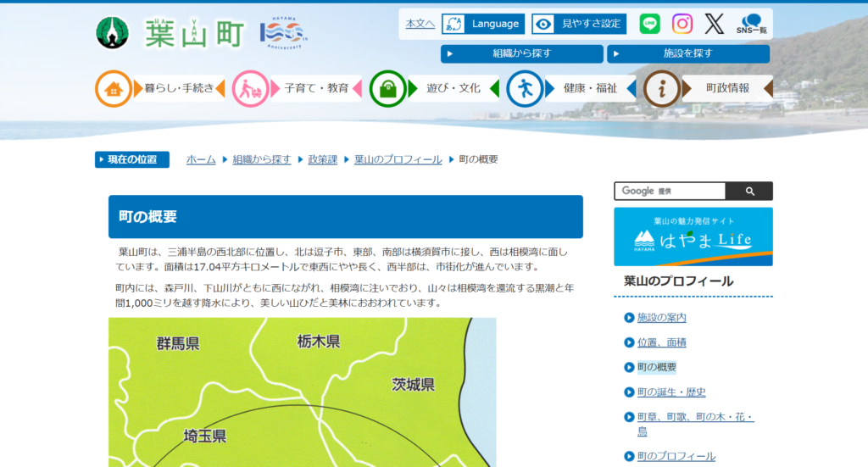Image resolution: width=868 pixels, height=467 pixels.
Task: Click the orange house 暮らし・手続き icon
Action: pos(113,88)
